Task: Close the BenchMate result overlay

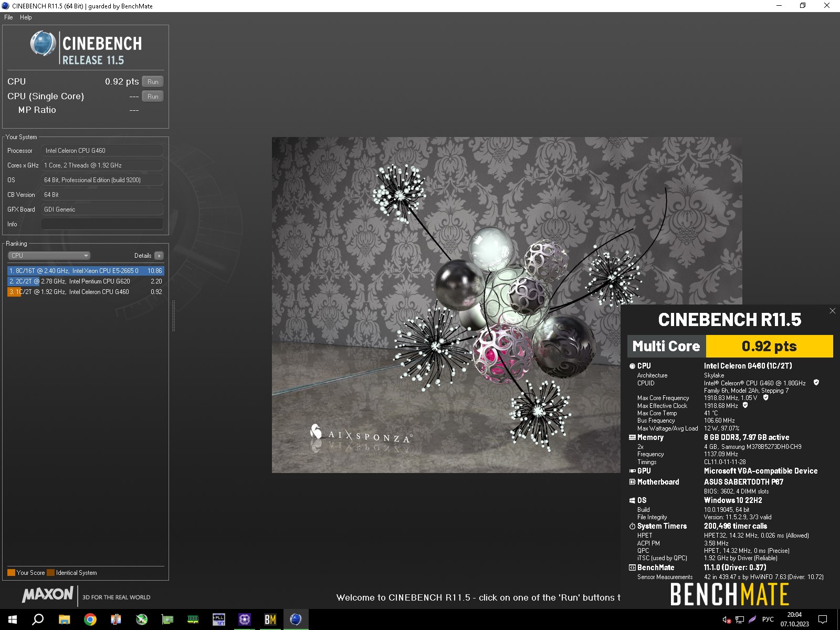Action: [832, 311]
